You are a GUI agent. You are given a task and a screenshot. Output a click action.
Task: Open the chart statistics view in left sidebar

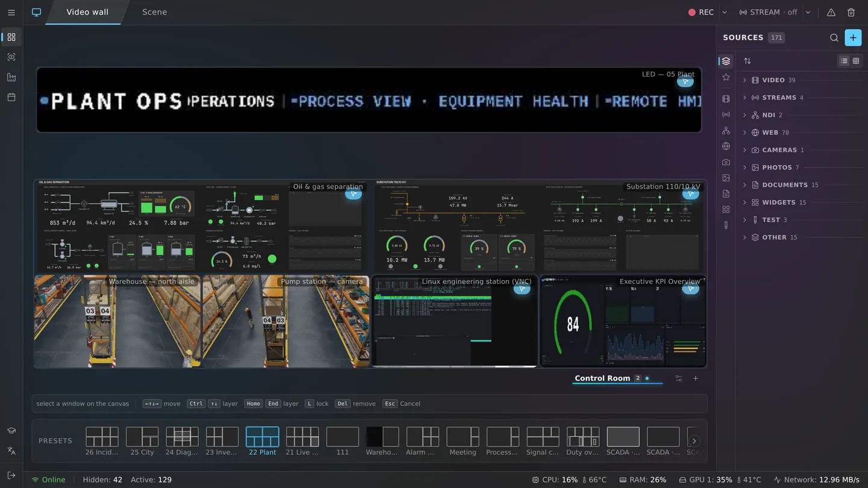pyautogui.click(x=11, y=77)
